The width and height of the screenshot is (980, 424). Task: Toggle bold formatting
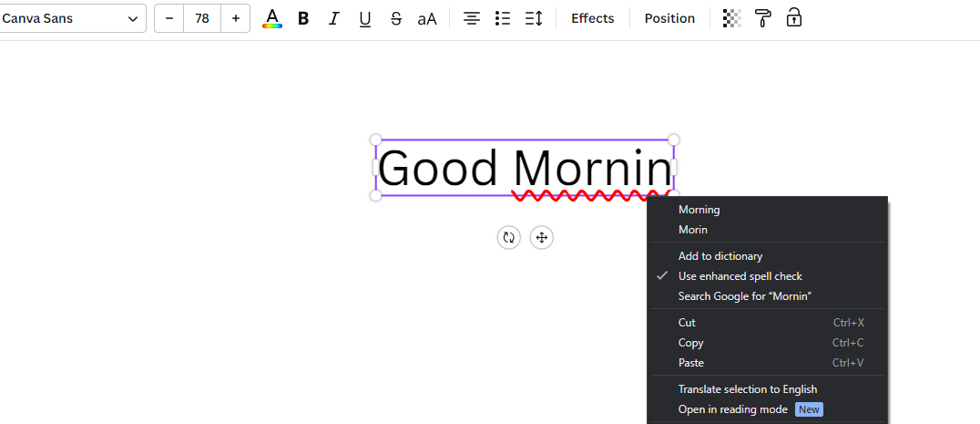point(303,19)
